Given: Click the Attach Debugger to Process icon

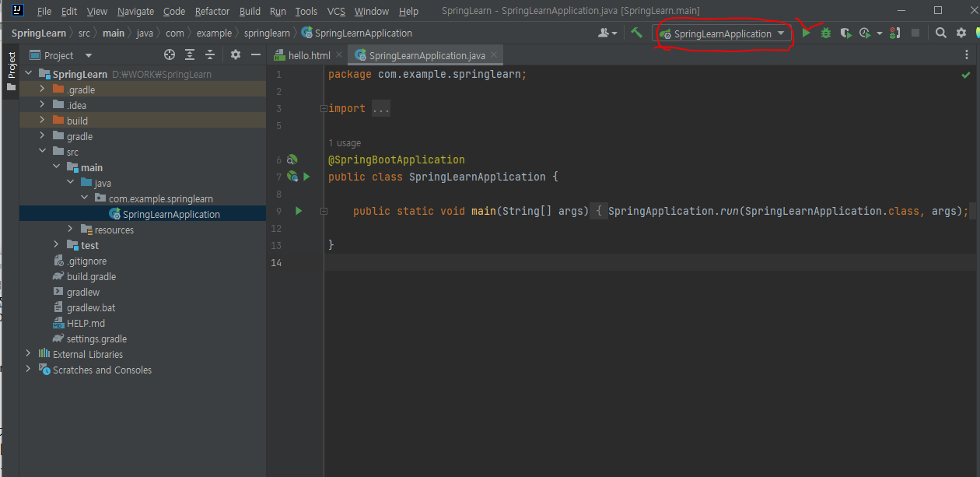Looking at the screenshot, I should click(895, 33).
